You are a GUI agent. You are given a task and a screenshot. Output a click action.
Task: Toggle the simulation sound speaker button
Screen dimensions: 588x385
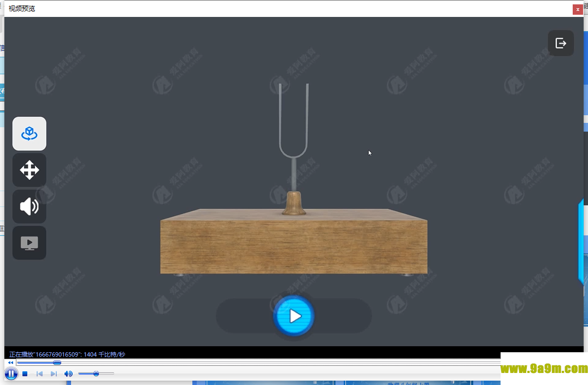tap(30, 207)
